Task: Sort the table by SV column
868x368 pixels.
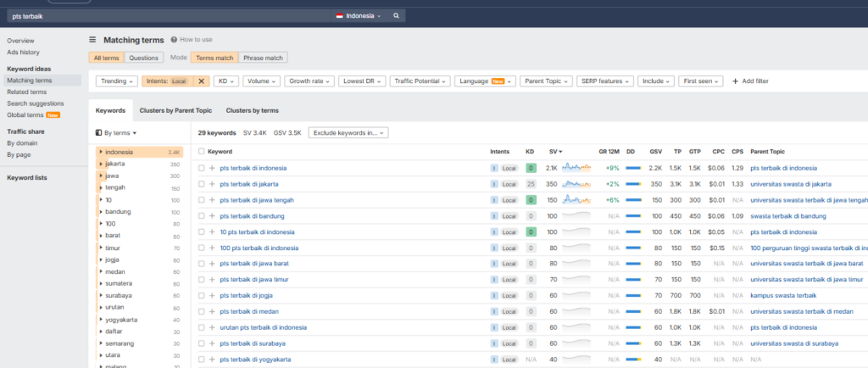Action: click(x=555, y=152)
